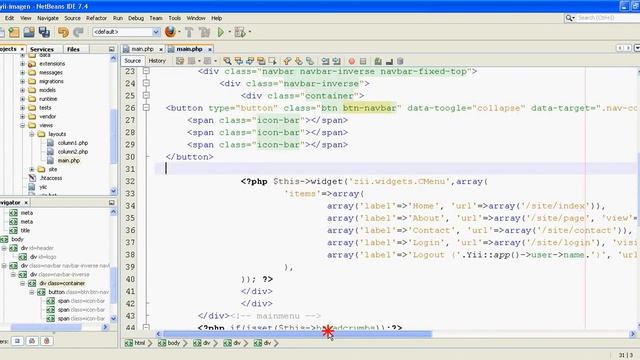Click the Projects panel vertical scrollbar thumb
The image size is (640, 360).
pos(113,137)
